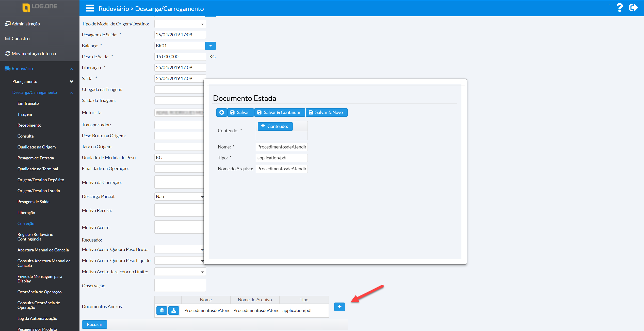Open the Balança dropdown arrow

[210, 46]
